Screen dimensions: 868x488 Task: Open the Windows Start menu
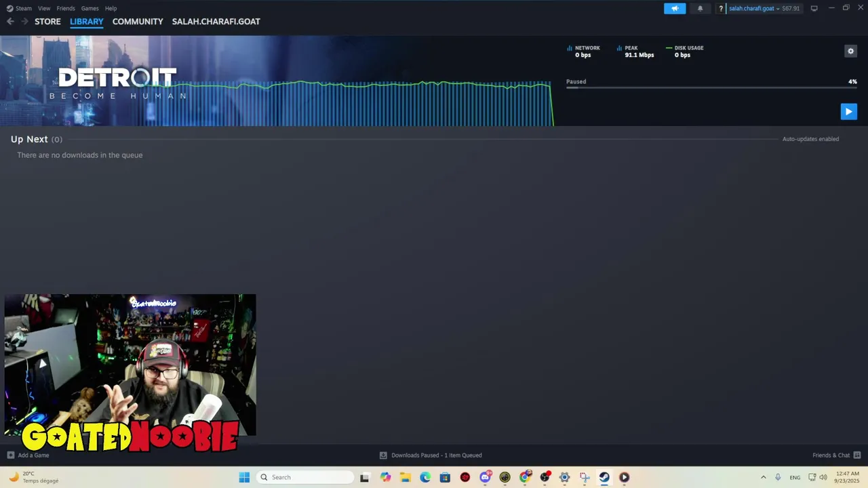pyautogui.click(x=244, y=477)
